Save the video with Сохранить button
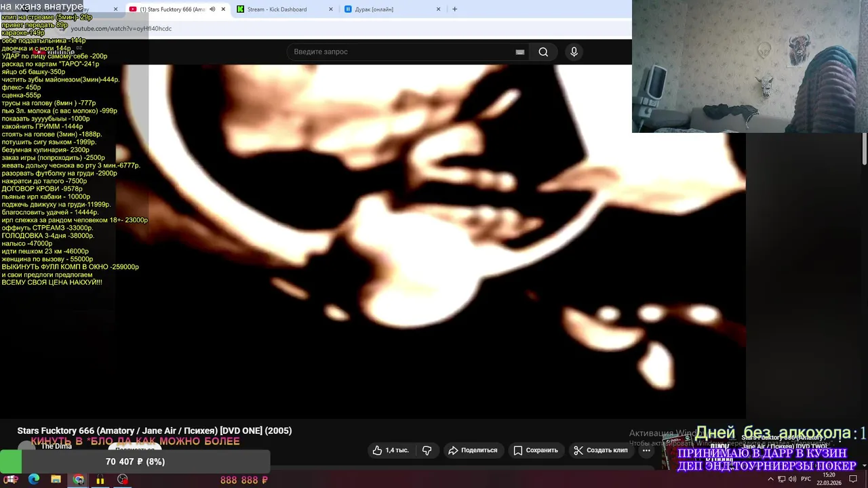This screenshot has height=488, width=868. pos(536,450)
